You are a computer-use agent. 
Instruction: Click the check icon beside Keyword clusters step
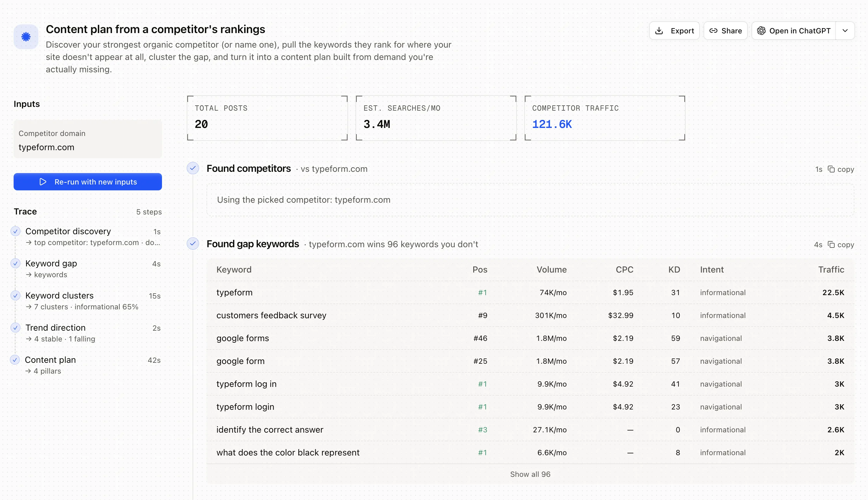(15, 296)
